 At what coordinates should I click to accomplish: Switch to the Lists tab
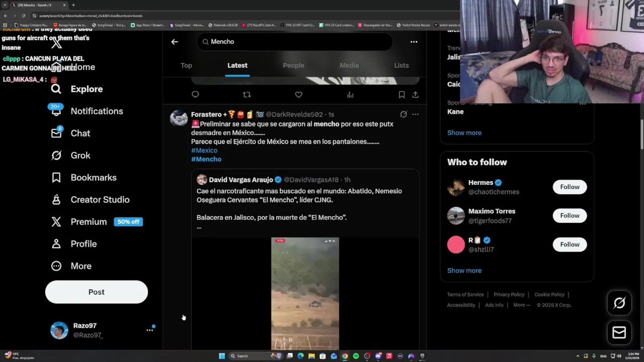[x=401, y=65]
